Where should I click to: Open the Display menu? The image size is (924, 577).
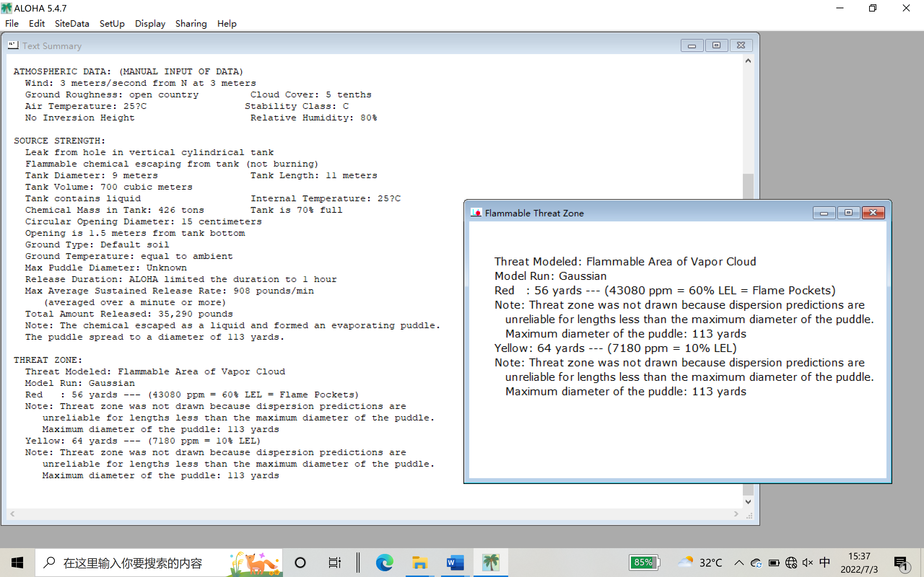coord(150,24)
